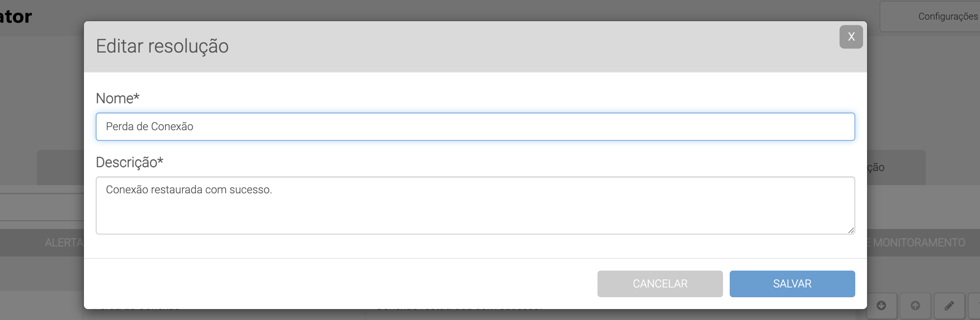Click the 'ator' logo text
The width and height of the screenshot is (980, 320).
(x=16, y=17)
